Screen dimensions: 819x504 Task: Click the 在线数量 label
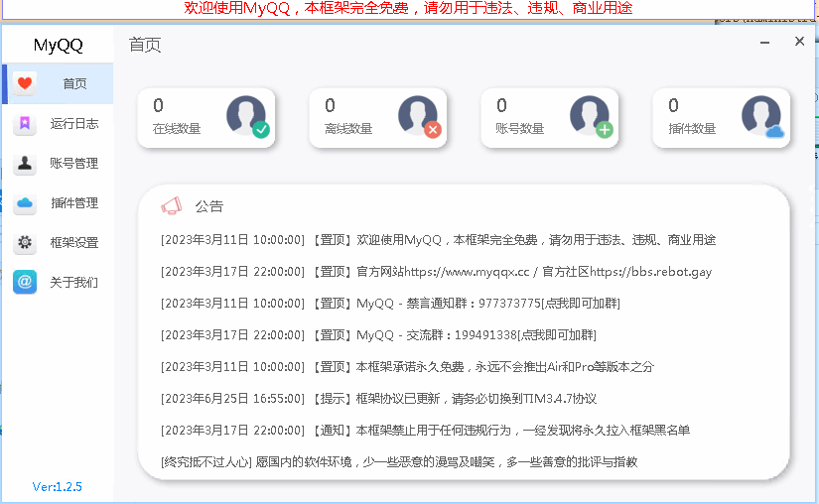point(177,128)
